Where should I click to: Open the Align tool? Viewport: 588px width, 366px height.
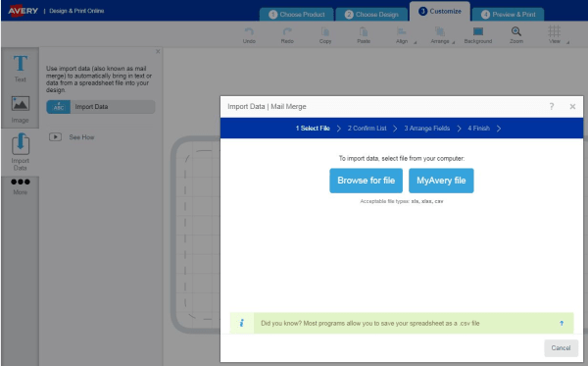[x=401, y=35]
